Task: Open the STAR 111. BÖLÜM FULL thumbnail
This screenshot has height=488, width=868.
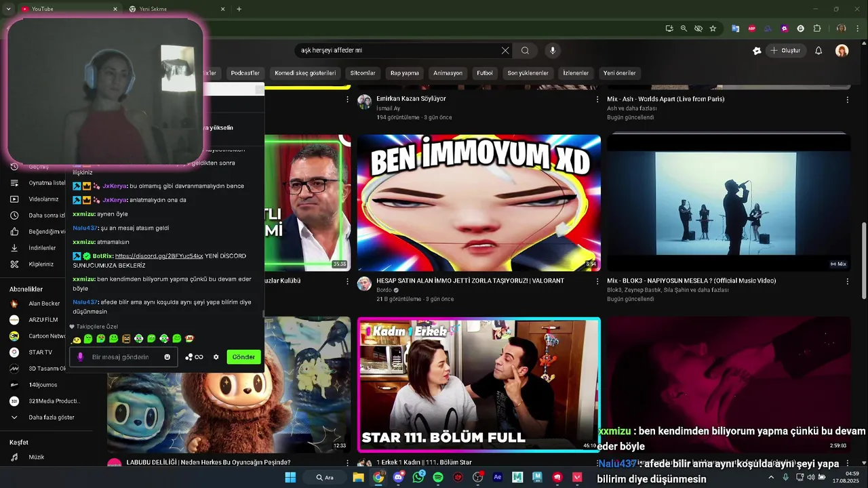Action: tap(479, 384)
